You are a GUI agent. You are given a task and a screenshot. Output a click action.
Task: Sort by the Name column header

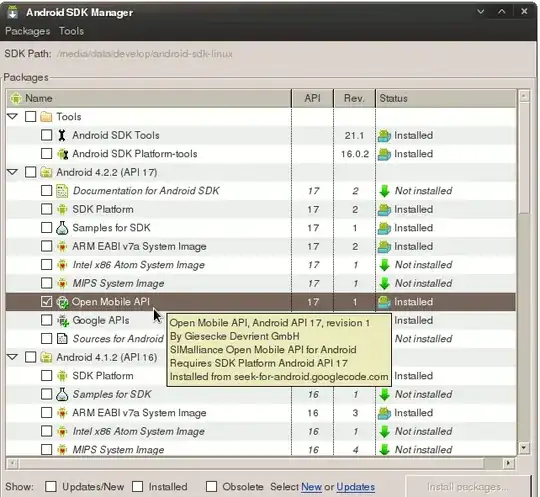click(148, 99)
